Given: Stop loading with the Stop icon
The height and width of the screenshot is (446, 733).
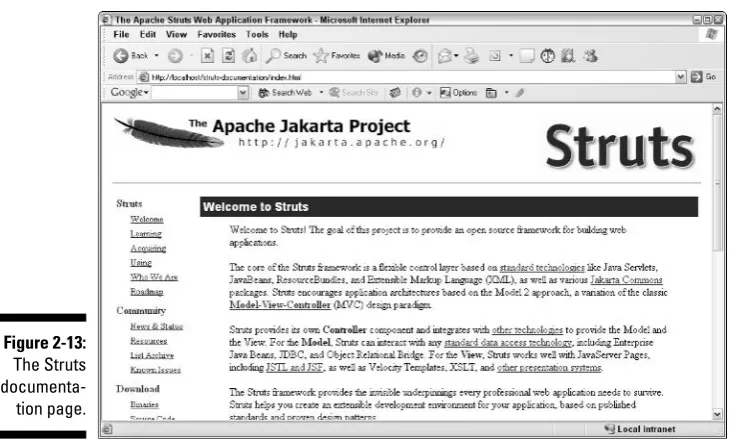Looking at the screenshot, I should [x=207, y=56].
